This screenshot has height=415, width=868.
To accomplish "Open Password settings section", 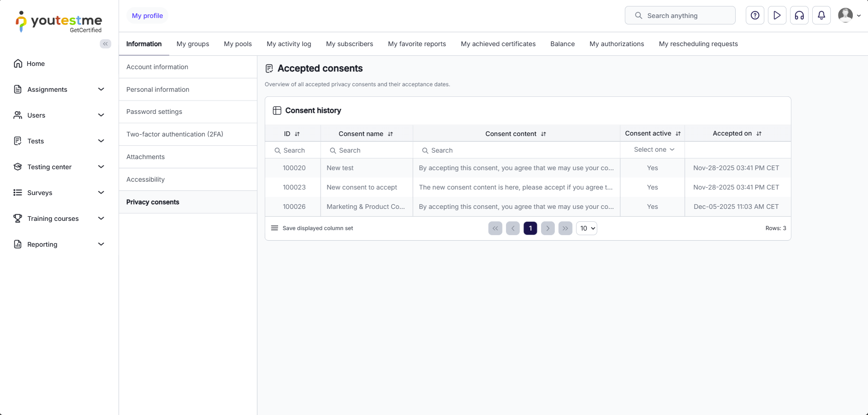I will click(x=188, y=112).
